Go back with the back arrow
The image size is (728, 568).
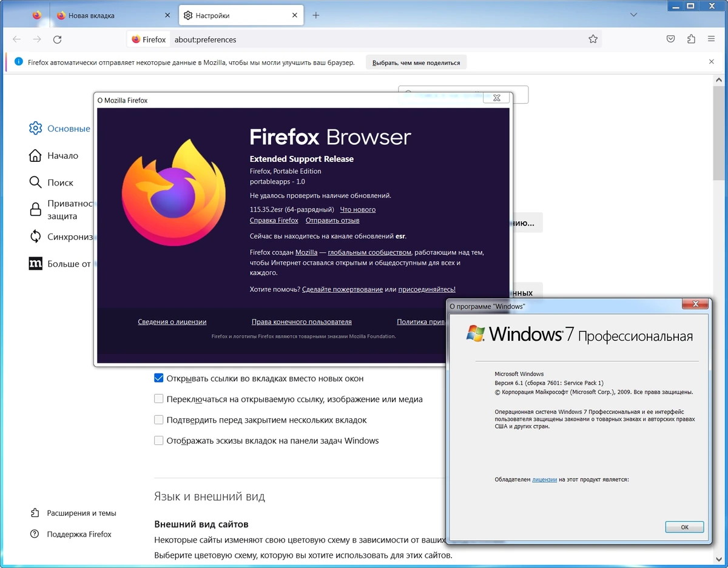(x=16, y=39)
